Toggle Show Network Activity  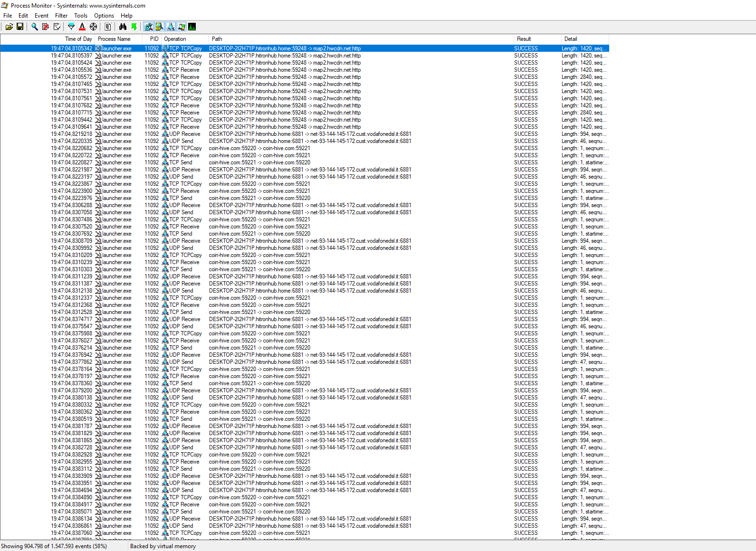click(x=171, y=27)
